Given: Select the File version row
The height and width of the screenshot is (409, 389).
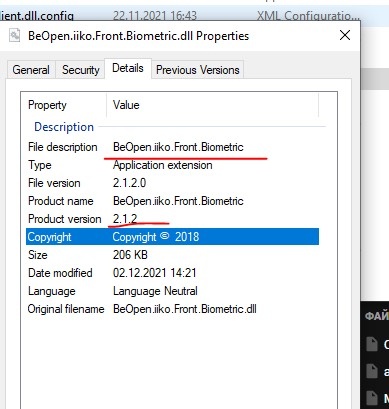Looking at the screenshot, I should 173,183.
